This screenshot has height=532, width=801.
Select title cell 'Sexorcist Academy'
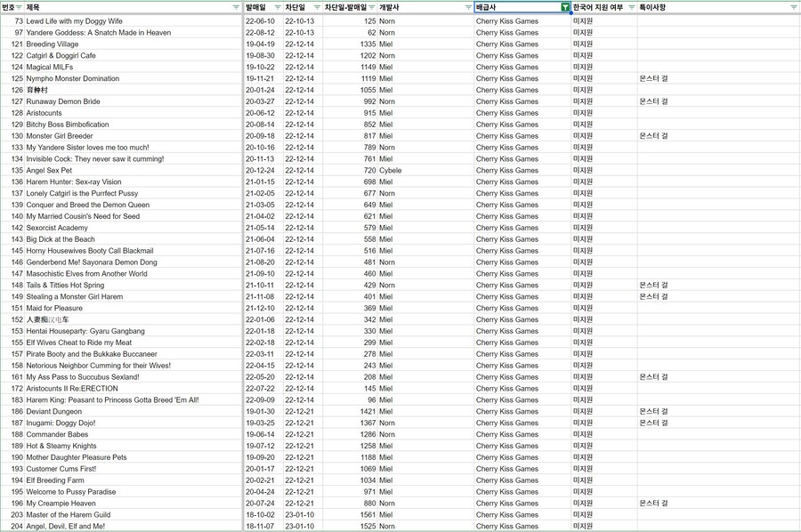coord(57,228)
